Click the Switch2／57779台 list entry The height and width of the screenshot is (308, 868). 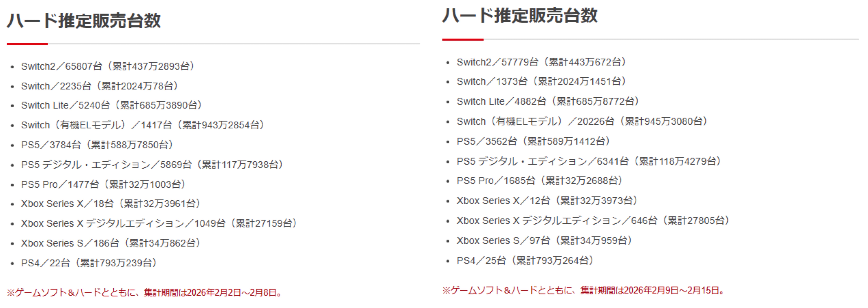(541, 62)
